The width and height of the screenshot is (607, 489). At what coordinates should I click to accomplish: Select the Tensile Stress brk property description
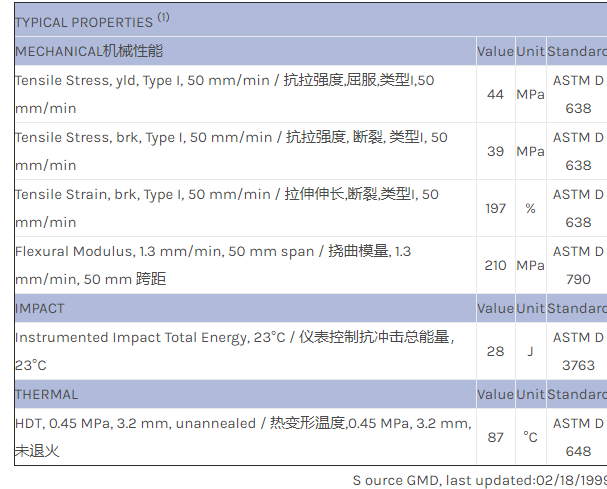coord(230,151)
